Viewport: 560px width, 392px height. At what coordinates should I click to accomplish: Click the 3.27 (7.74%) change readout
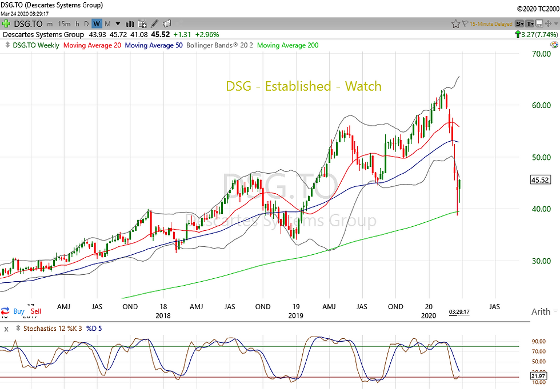pyautogui.click(x=539, y=35)
